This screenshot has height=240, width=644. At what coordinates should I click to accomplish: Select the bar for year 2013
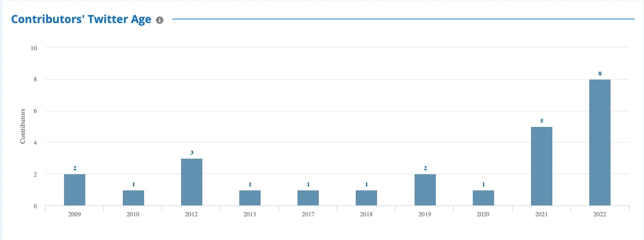pos(250,198)
